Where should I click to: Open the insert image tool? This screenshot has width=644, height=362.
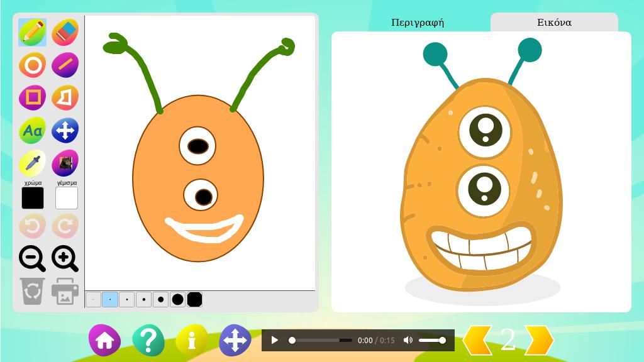tap(65, 163)
